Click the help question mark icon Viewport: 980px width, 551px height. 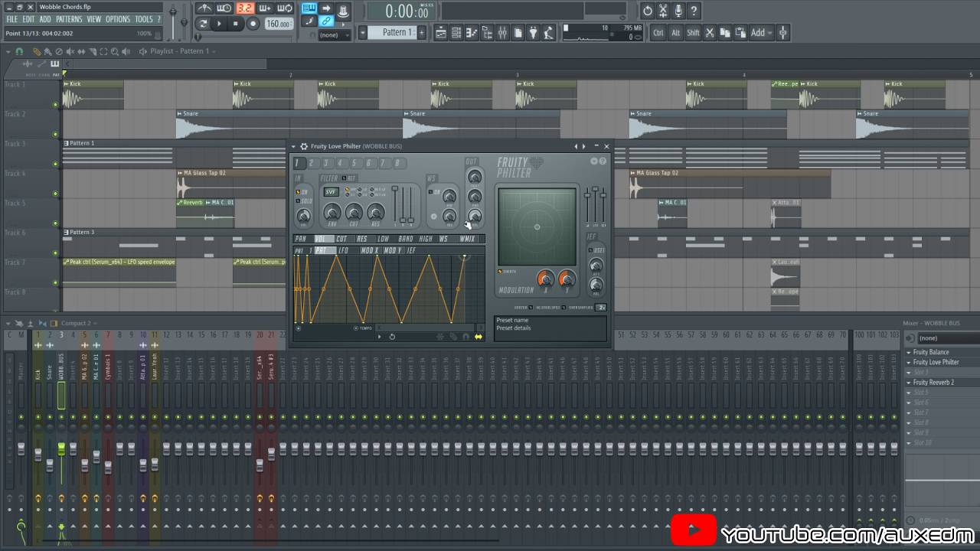[x=694, y=11]
